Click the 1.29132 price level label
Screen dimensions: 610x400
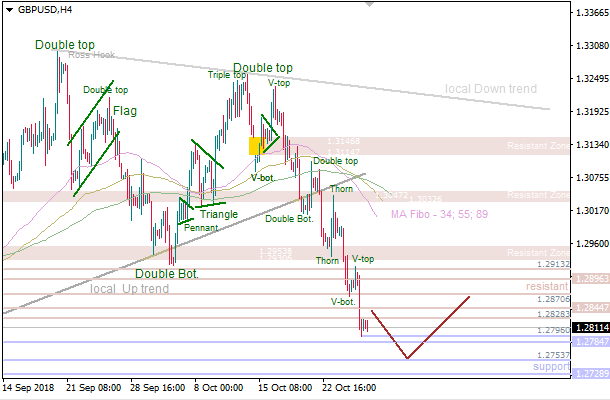(x=552, y=264)
